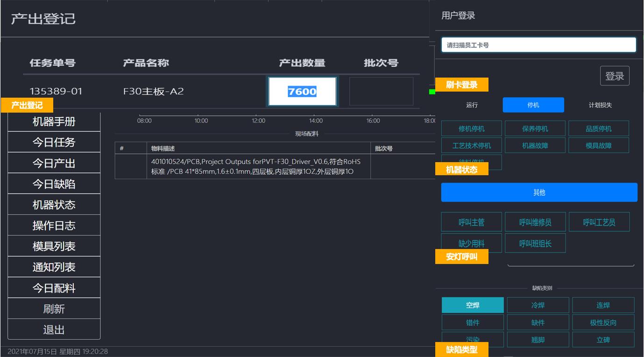
Task: Trigger the 呼叫班组长 Andon call
Action: click(x=534, y=243)
